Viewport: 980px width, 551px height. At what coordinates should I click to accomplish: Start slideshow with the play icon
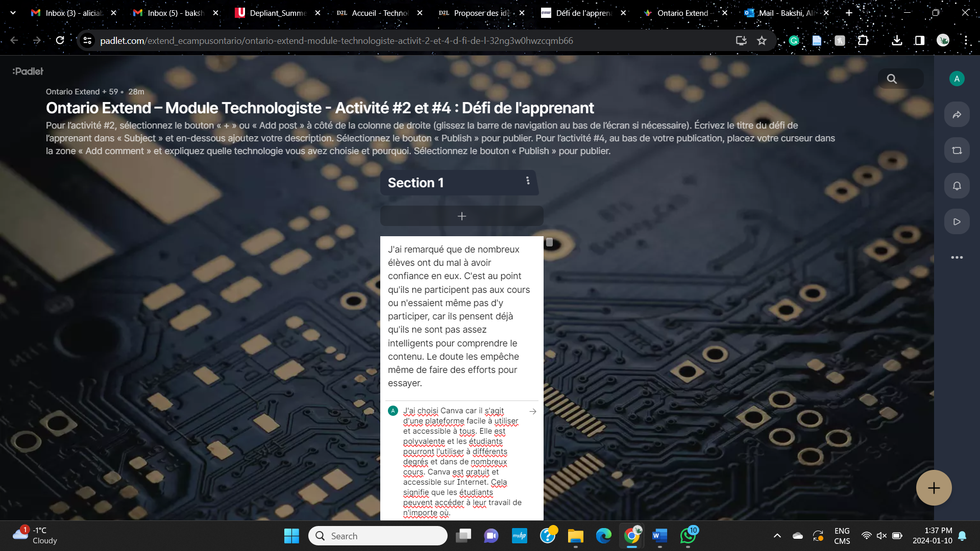(957, 222)
